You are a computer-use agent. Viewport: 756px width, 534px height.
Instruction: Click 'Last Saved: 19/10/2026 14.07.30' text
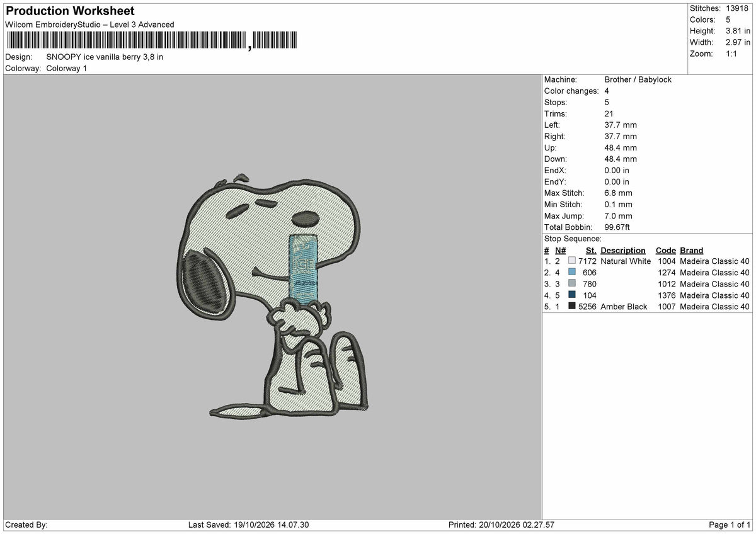(x=248, y=525)
